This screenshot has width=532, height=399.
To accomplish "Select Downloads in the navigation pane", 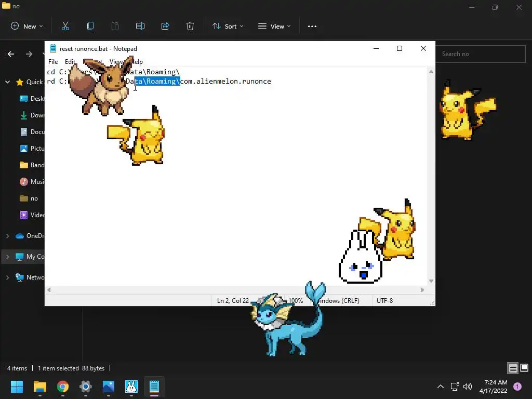I will tap(32, 115).
